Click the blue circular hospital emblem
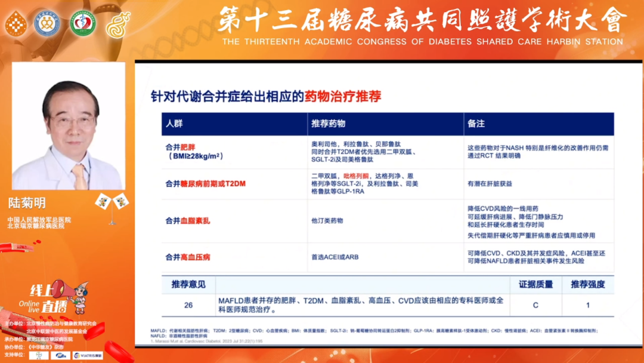 [x=47, y=24]
